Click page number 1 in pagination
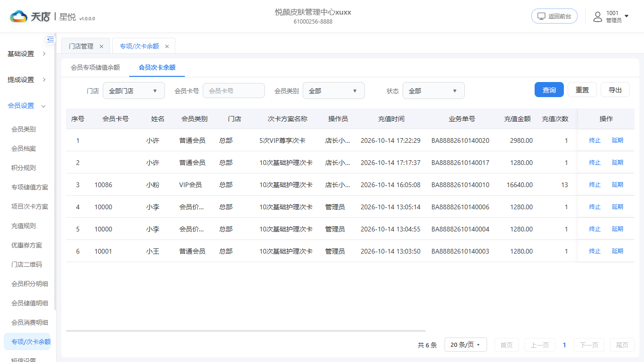The image size is (644, 362). 564,345
